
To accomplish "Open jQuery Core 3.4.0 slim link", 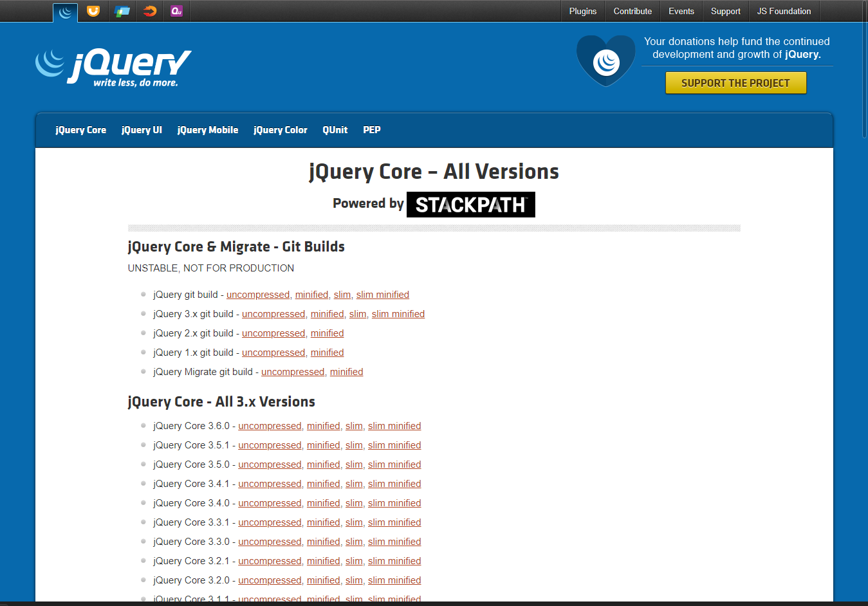I will [x=354, y=503].
